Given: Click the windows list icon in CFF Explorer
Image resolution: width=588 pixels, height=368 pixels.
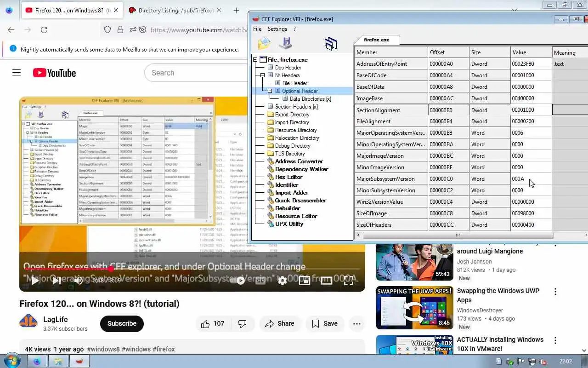Looking at the screenshot, I should click(x=331, y=44).
